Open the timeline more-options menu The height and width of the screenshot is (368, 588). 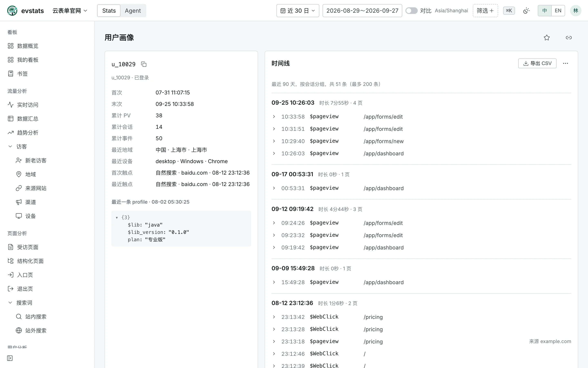click(565, 63)
